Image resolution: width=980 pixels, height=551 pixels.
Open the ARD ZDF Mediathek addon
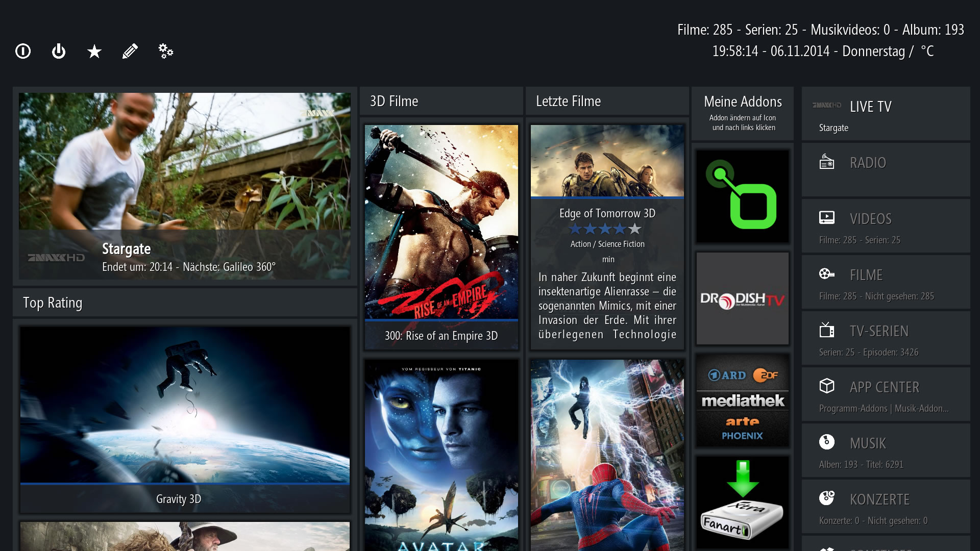pos(743,400)
